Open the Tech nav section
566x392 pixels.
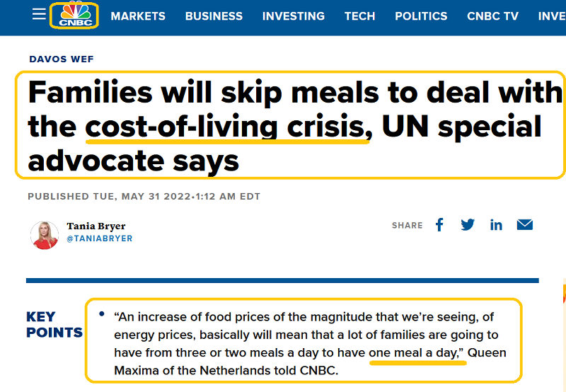click(x=359, y=16)
